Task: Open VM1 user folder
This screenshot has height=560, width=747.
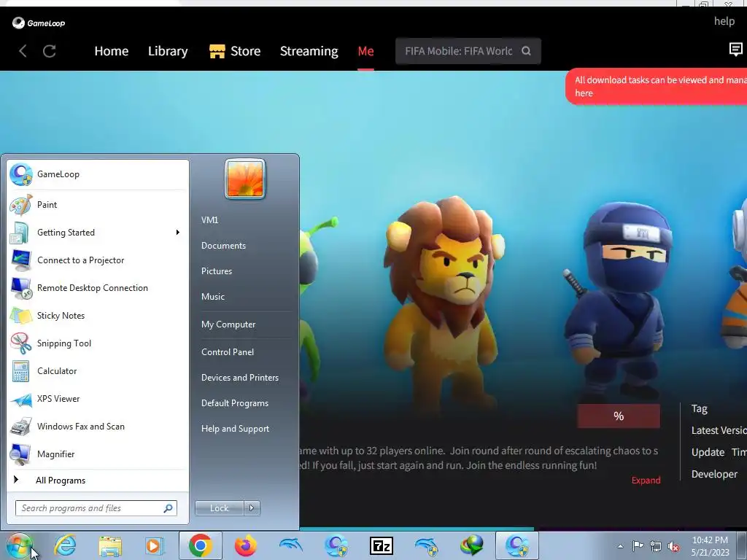Action: 209,220
